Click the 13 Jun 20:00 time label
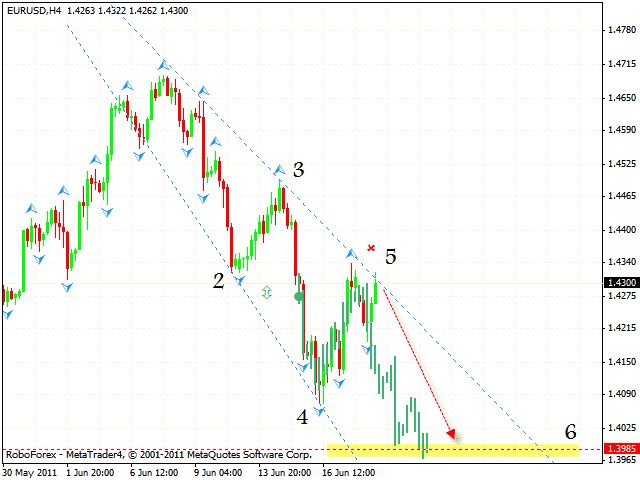The image size is (640, 480). [x=284, y=473]
